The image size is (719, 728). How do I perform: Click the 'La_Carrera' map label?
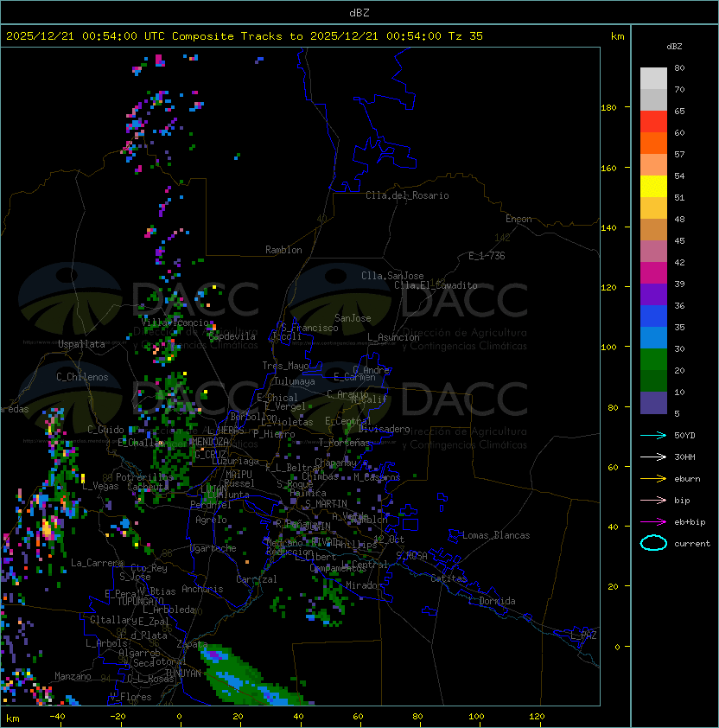98,563
